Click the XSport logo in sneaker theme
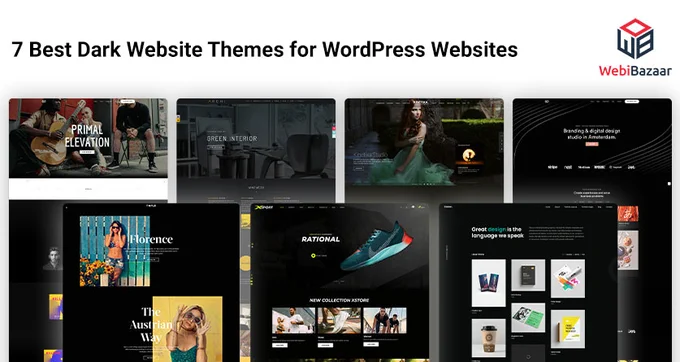This screenshot has width=680, height=362. click(x=264, y=208)
